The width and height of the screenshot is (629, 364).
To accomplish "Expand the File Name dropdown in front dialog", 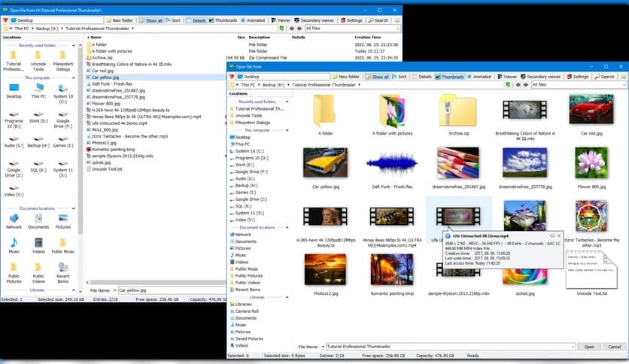I will coord(573,347).
